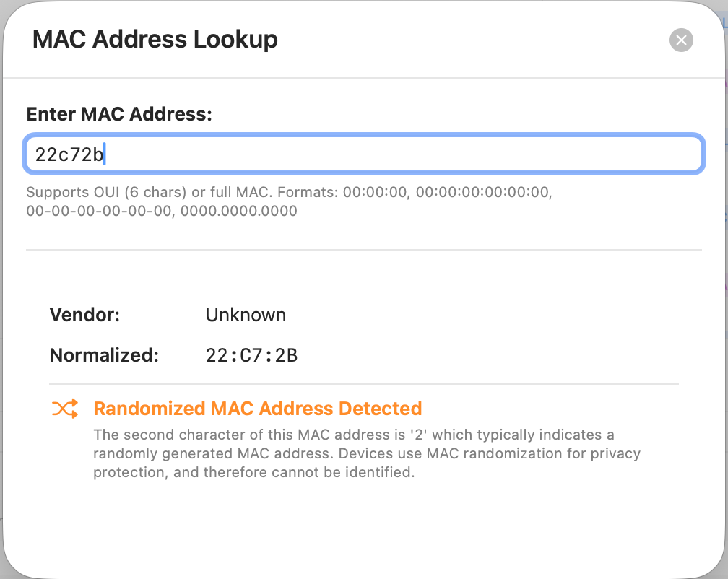Image resolution: width=728 pixels, height=579 pixels.
Task: Click the separator below the Normalized row
Action: (x=363, y=384)
